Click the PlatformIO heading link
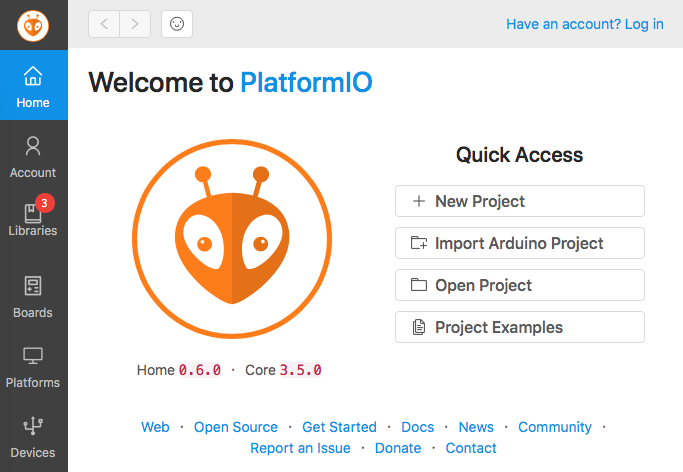Image resolution: width=683 pixels, height=472 pixels. (306, 82)
